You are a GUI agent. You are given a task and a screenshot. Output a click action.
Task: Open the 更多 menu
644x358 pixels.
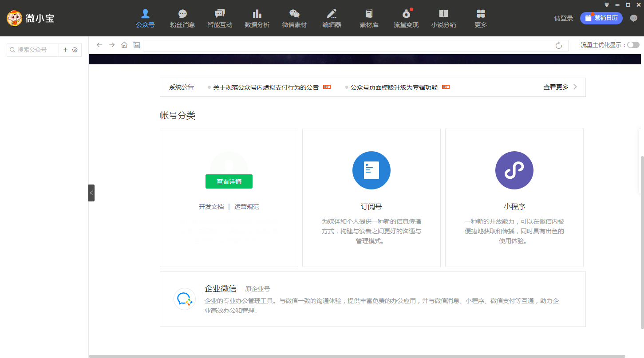[481, 19]
